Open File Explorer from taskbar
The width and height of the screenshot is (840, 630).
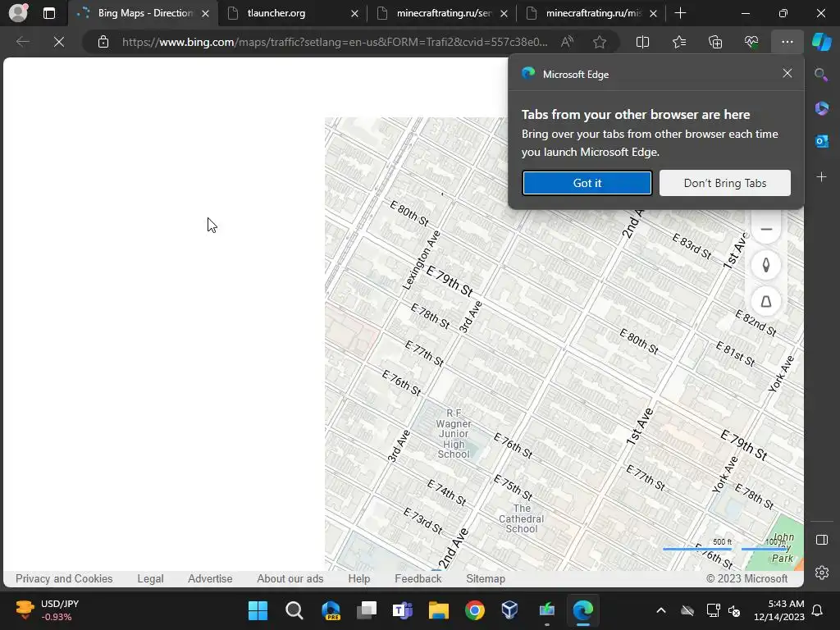coord(438,610)
